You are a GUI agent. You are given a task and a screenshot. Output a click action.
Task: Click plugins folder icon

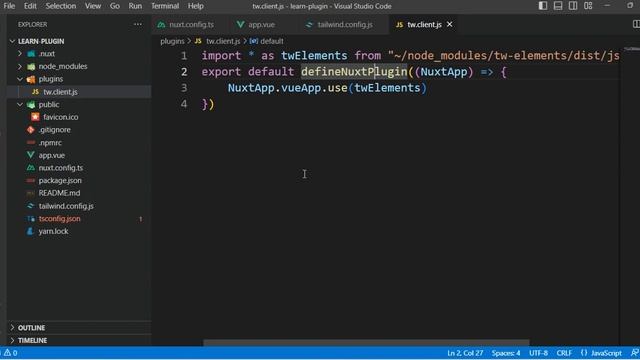(x=31, y=79)
